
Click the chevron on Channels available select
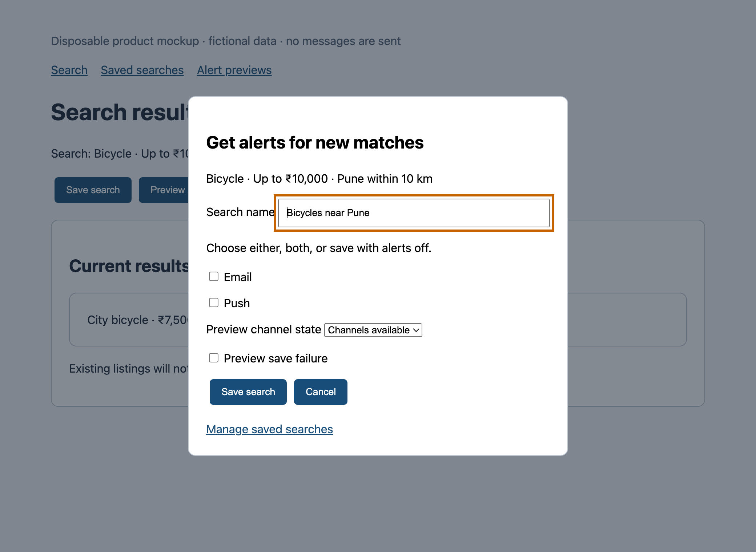click(x=416, y=330)
